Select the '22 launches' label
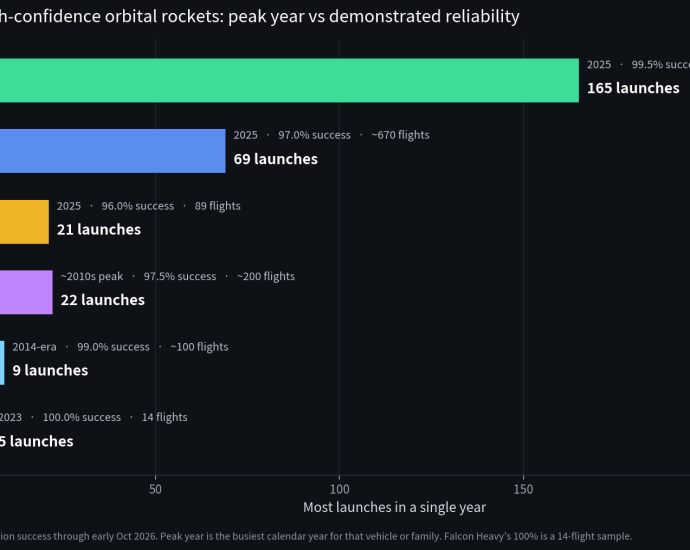 [x=103, y=300]
